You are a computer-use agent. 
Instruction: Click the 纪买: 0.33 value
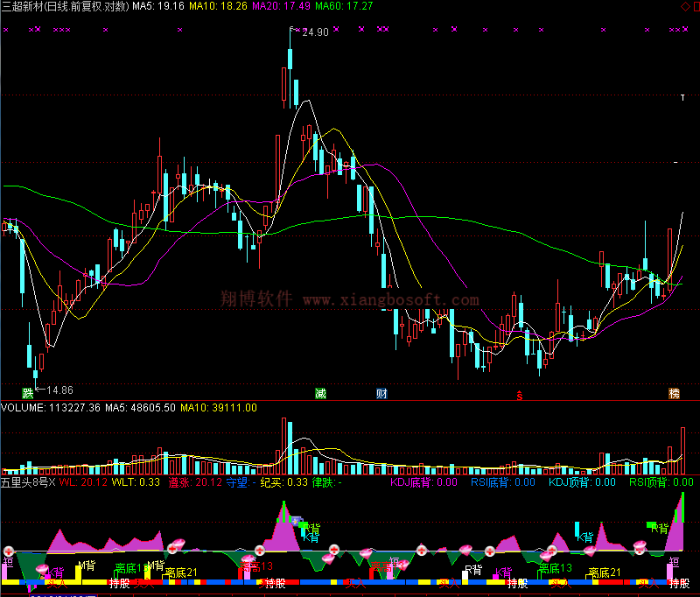[x=283, y=482]
